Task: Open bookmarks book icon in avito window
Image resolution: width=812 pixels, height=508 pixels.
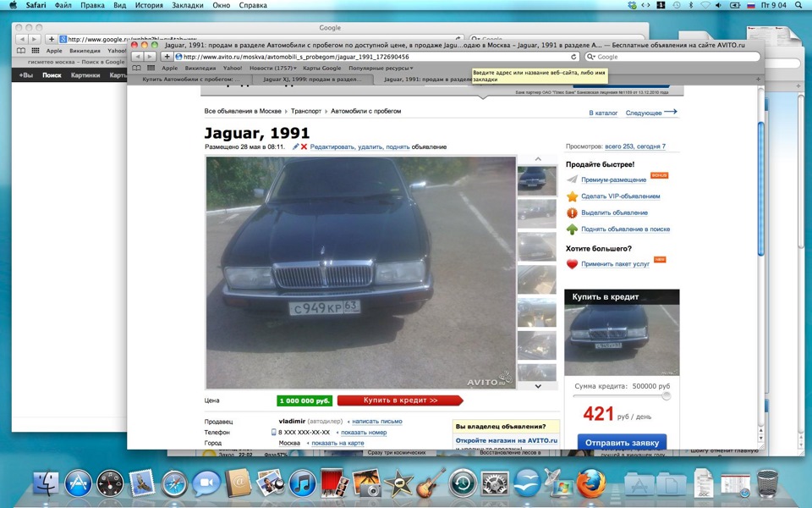Action: coord(136,68)
